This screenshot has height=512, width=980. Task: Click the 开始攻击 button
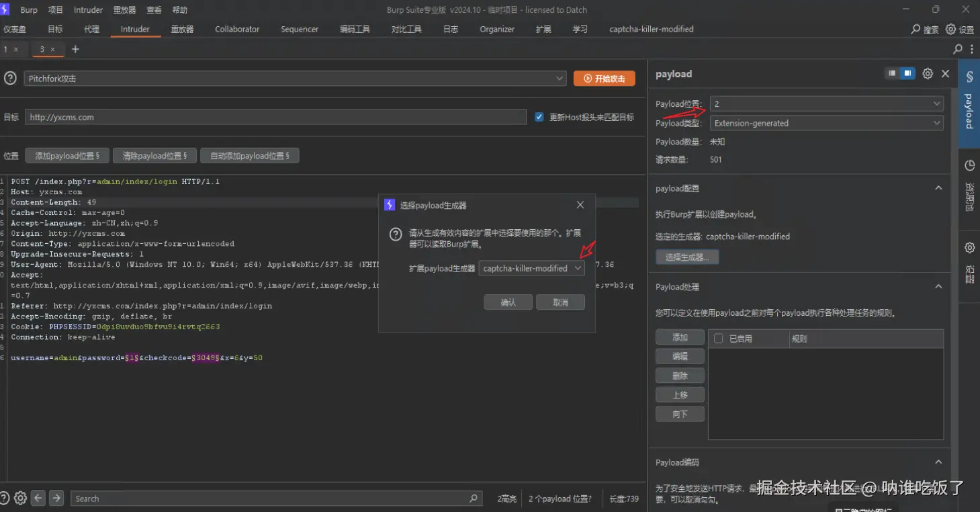[x=605, y=79]
